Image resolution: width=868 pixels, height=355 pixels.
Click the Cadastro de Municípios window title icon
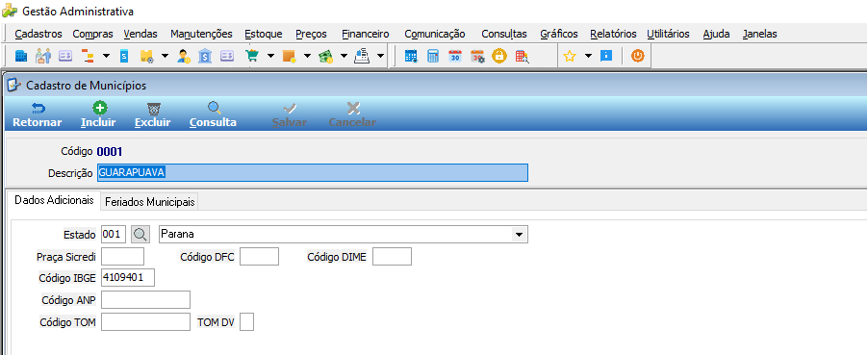coord(13,86)
